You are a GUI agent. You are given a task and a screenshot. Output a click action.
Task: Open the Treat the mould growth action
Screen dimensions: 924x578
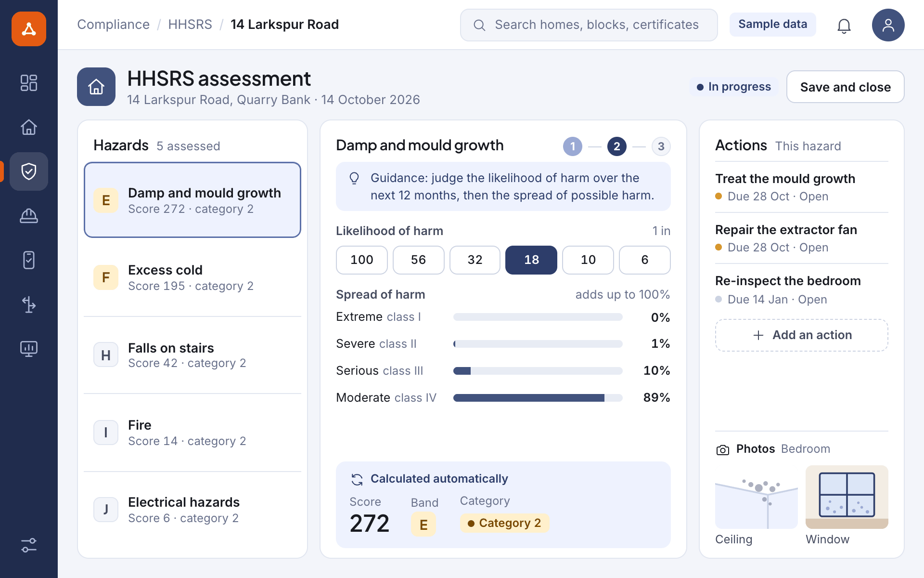pyautogui.click(x=802, y=187)
